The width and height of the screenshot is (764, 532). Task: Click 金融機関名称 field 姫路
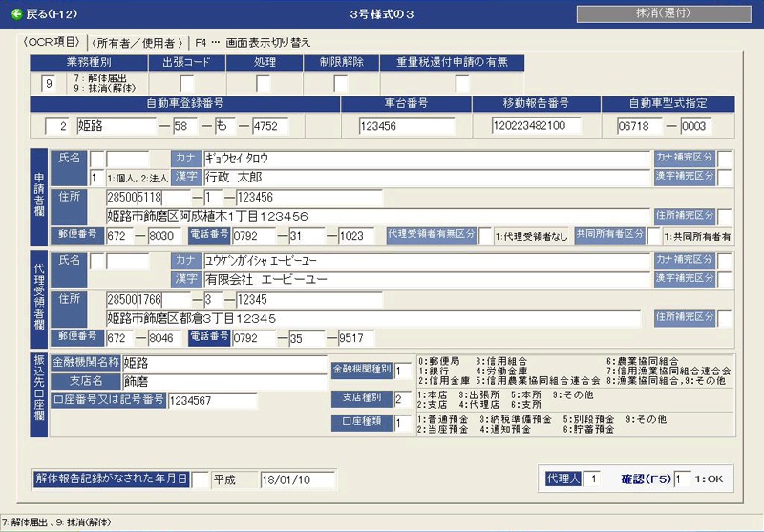(x=224, y=364)
